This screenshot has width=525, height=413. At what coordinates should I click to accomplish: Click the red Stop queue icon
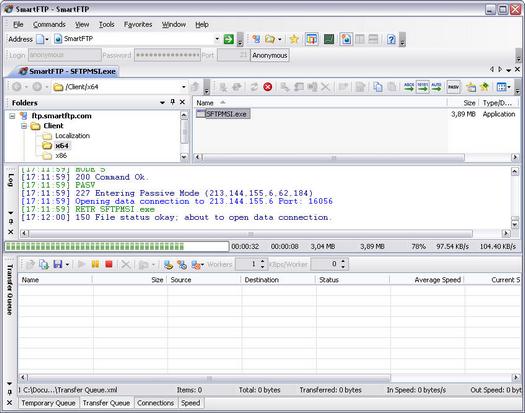109,264
